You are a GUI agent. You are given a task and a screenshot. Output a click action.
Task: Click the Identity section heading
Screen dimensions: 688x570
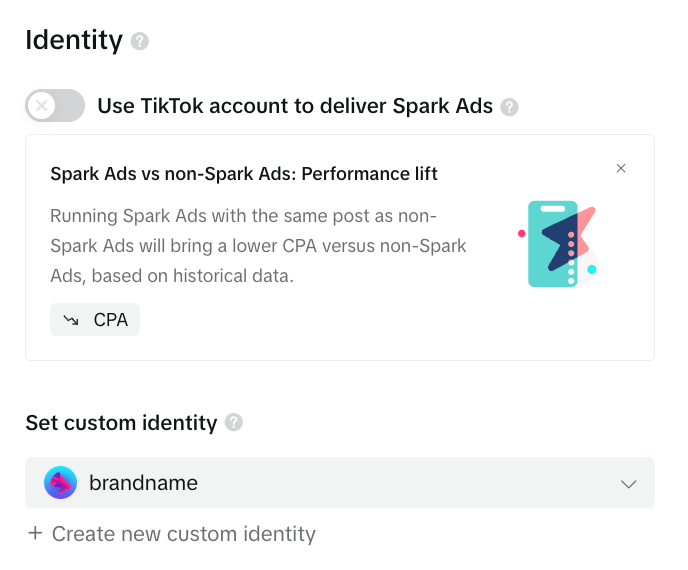pyautogui.click(x=74, y=40)
